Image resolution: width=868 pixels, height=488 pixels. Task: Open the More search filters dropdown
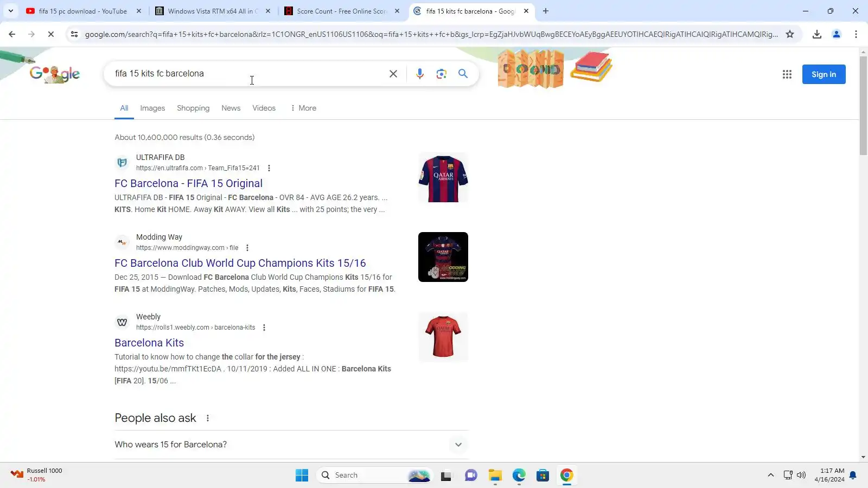click(303, 108)
